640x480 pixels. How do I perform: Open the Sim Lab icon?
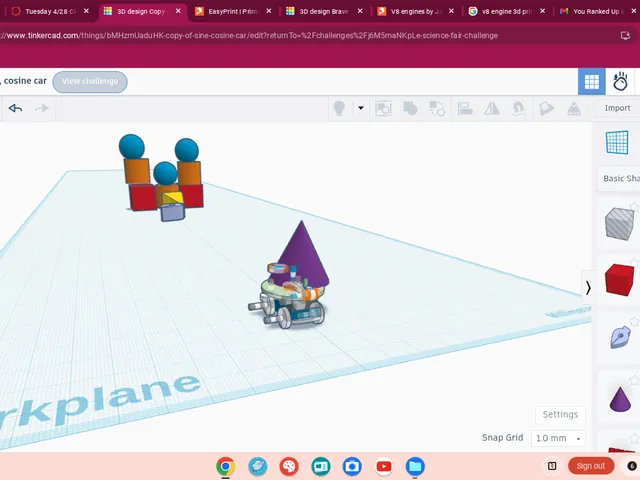(x=620, y=82)
